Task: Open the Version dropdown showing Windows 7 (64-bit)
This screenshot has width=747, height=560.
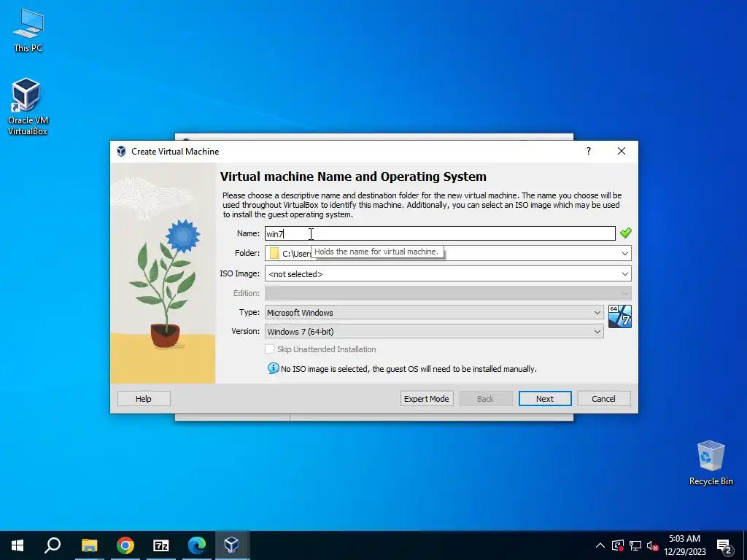Action: (x=434, y=332)
